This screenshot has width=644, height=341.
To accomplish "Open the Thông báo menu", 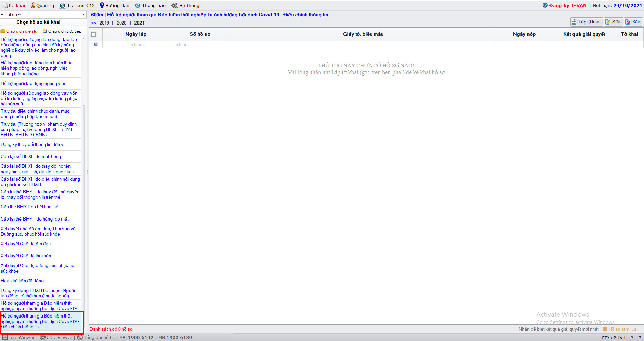I will [150, 6].
